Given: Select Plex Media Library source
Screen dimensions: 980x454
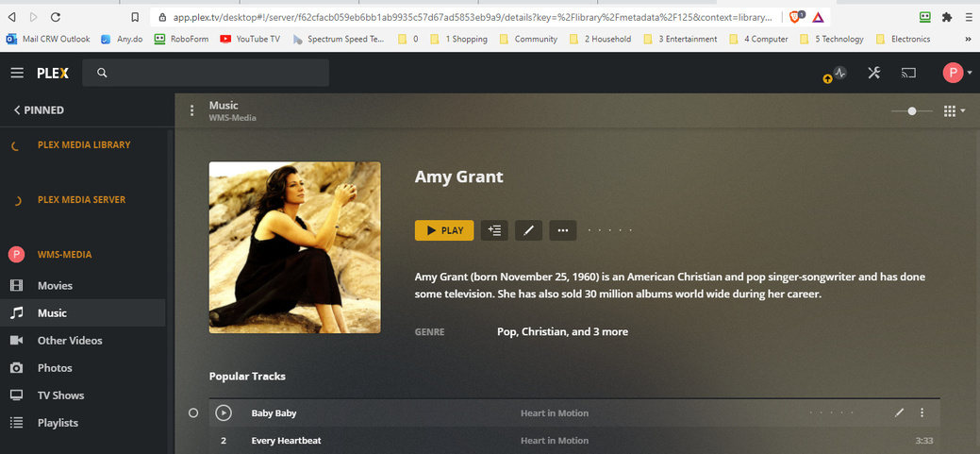Looking at the screenshot, I should pyautogui.click(x=84, y=145).
